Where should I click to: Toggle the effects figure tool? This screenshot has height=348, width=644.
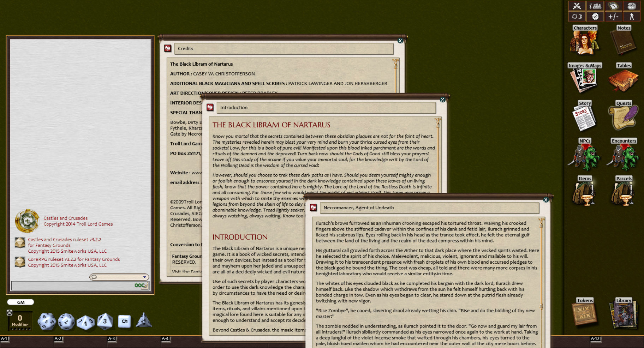click(x=632, y=16)
